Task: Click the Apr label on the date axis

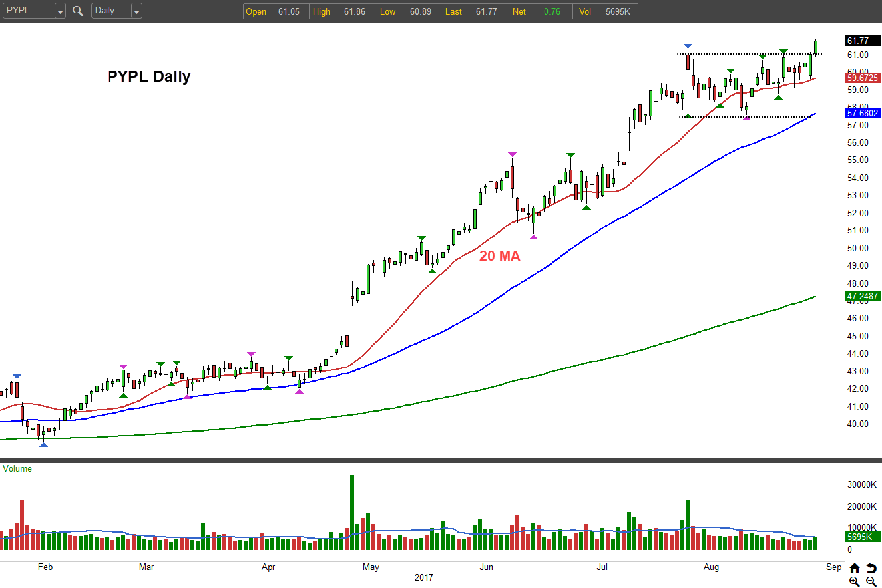Action: pyautogui.click(x=268, y=567)
